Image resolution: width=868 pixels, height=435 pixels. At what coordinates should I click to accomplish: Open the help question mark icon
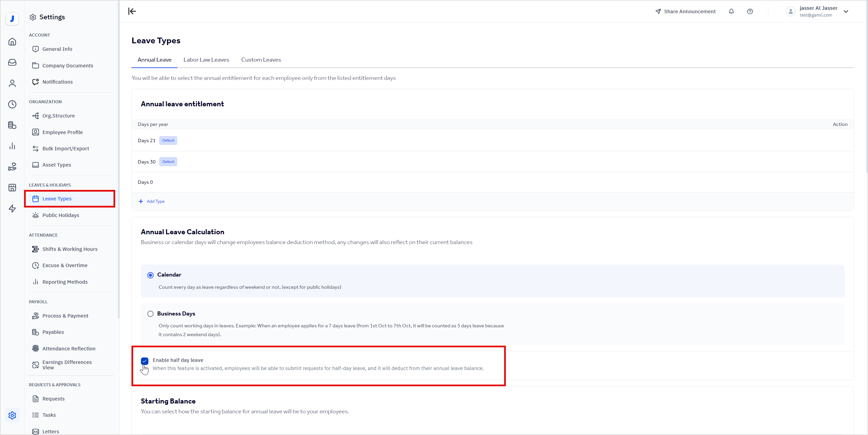[x=750, y=12]
